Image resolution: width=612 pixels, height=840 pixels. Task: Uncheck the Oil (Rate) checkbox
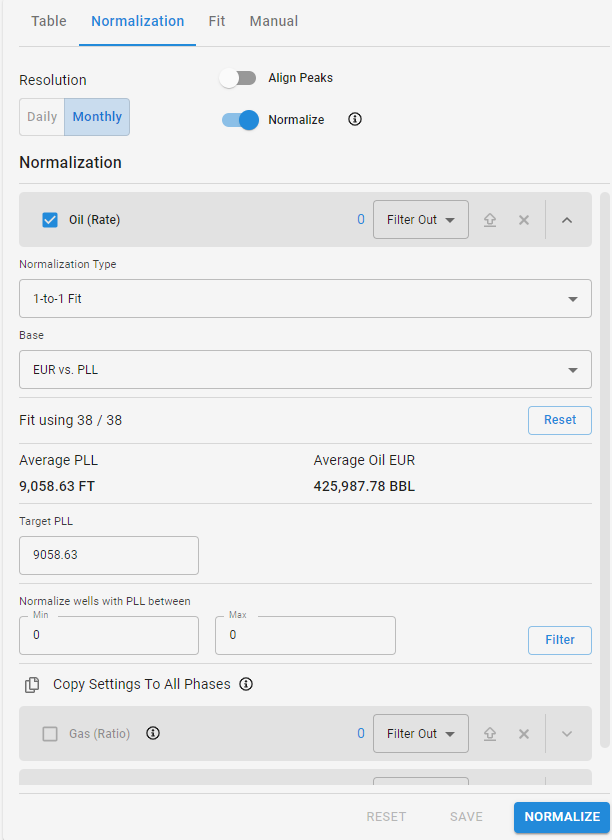pos(50,220)
